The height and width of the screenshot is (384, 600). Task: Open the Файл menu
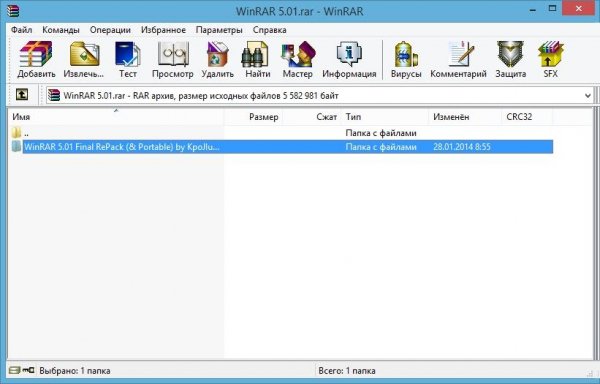[21, 30]
